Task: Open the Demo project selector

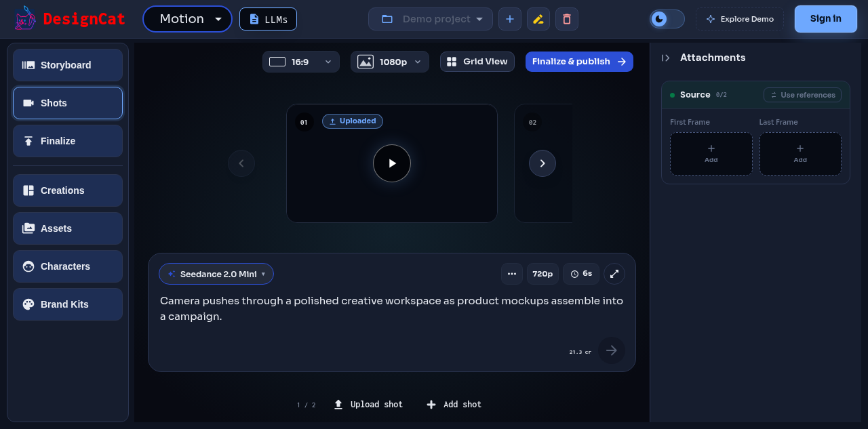Action: point(431,19)
